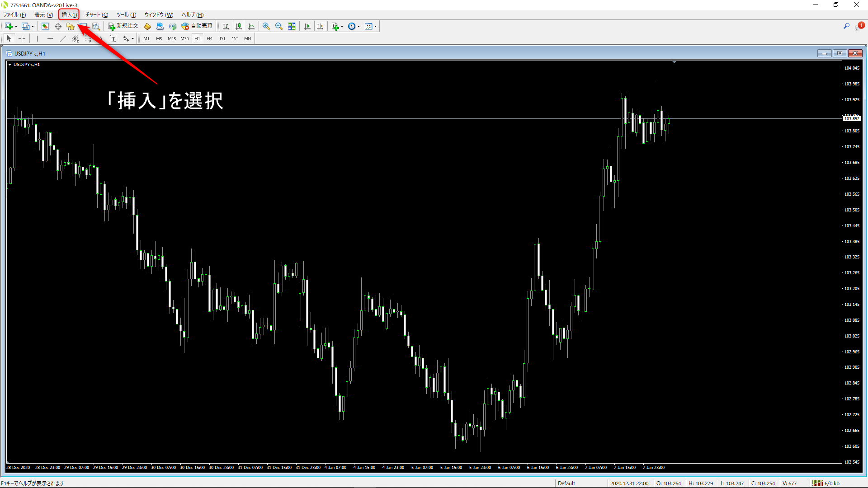The height and width of the screenshot is (488, 868).
Task: Show the Market Watch panel
Action: coord(45,26)
